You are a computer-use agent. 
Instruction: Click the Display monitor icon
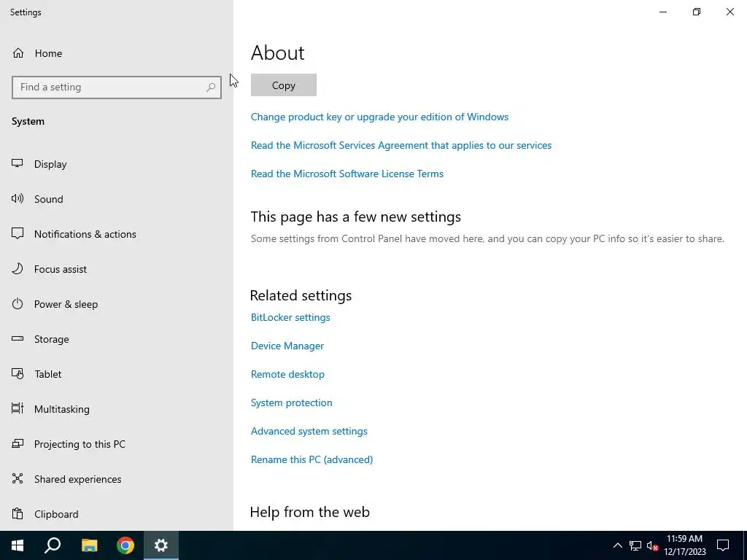[18, 163]
